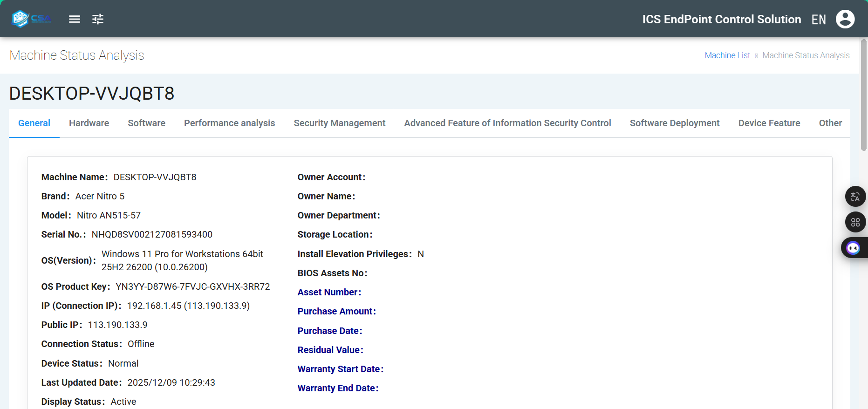The width and height of the screenshot is (868, 409).
Task: Open Advanced Feature of Information Security Control
Action: coord(507,123)
